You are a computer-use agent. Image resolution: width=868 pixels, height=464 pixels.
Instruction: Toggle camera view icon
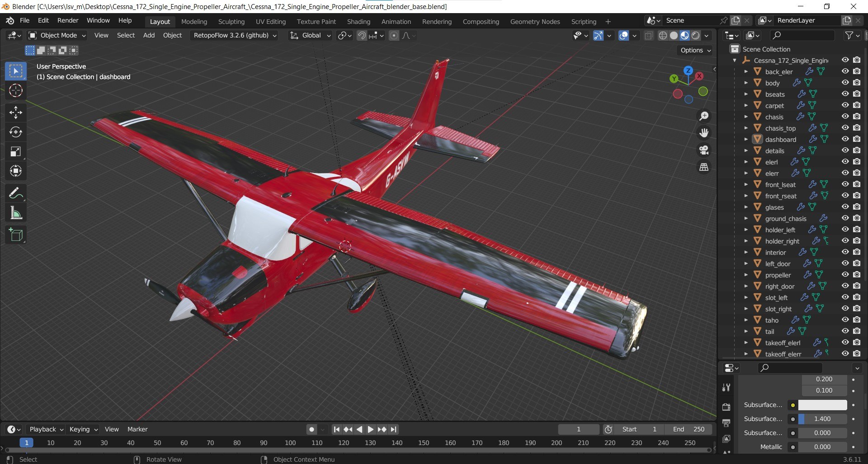(704, 150)
